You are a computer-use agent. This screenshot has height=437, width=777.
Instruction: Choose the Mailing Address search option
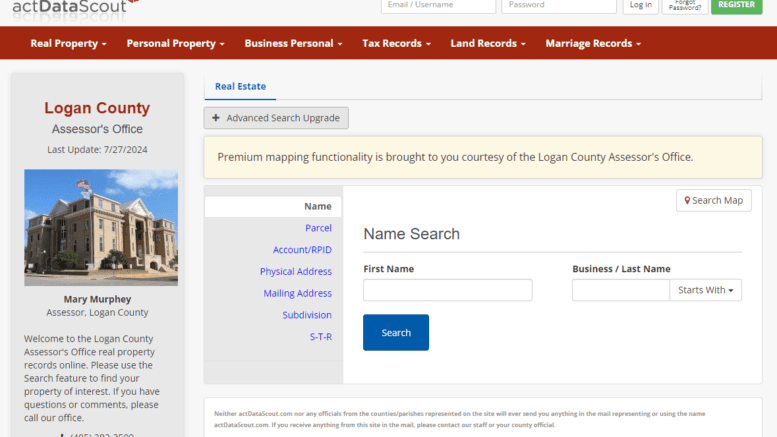coord(297,293)
